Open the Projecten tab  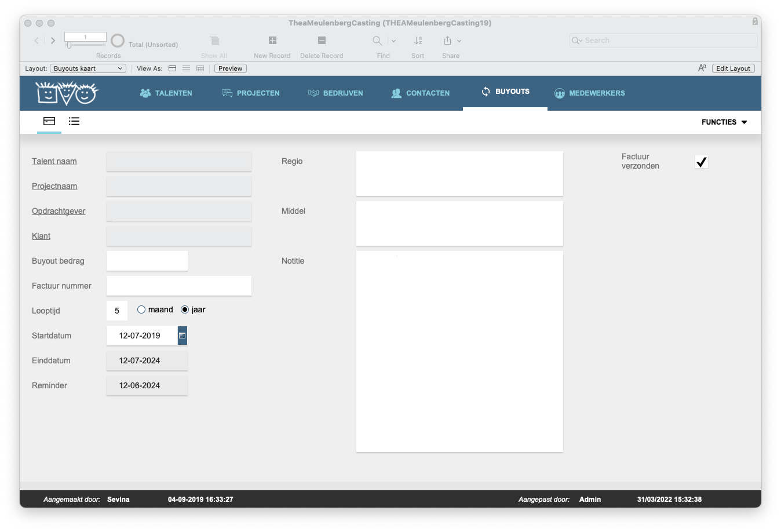[x=251, y=93]
